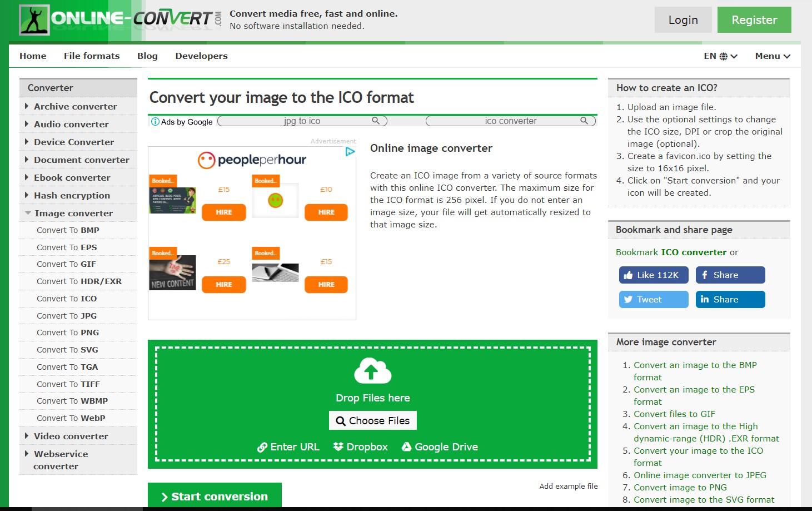Click the globe language icon
The image size is (812, 511).
click(x=724, y=56)
